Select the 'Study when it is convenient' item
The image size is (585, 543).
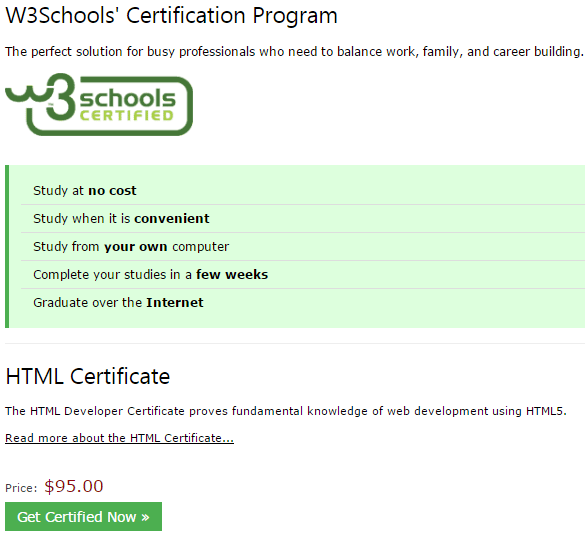point(303,219)
